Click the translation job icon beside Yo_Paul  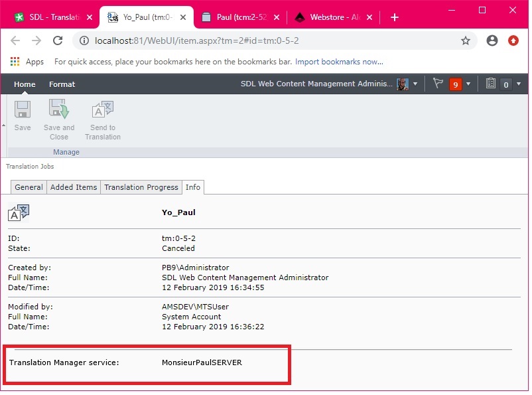pyautogui.click(x=19, y=213)
